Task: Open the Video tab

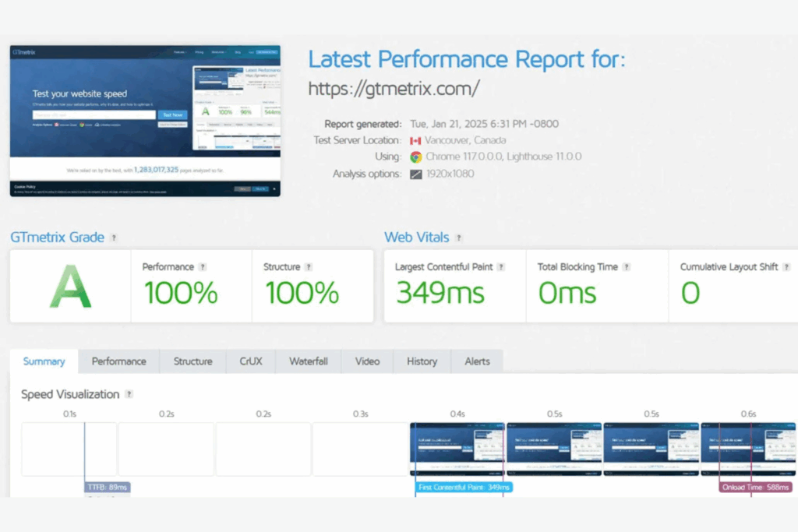Action: pyautogui.click(x=368, y=361)
